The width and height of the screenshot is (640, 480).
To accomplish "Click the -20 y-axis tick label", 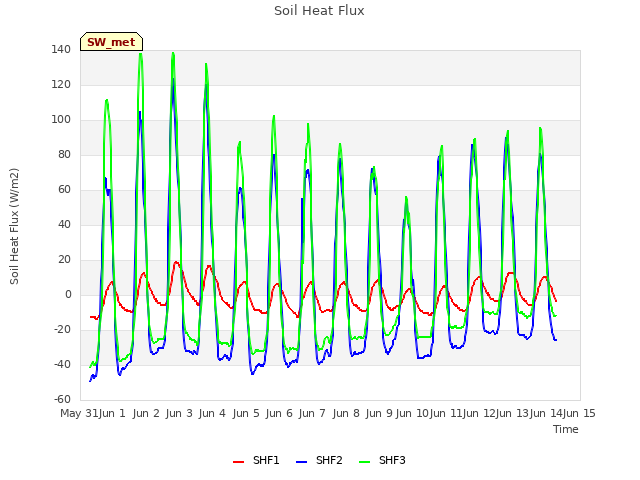I will coord(62,329).
